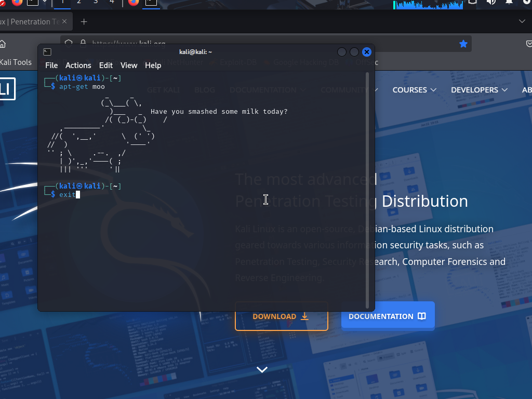
Task: Click the prompt line above 'apt-get moo'
Action: (83, 78)
